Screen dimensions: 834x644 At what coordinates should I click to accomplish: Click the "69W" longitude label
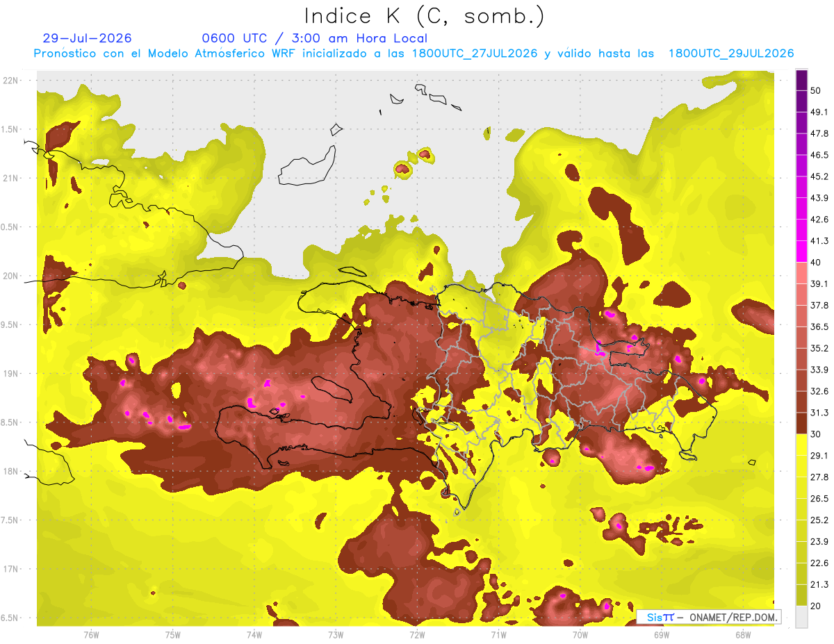661,634
